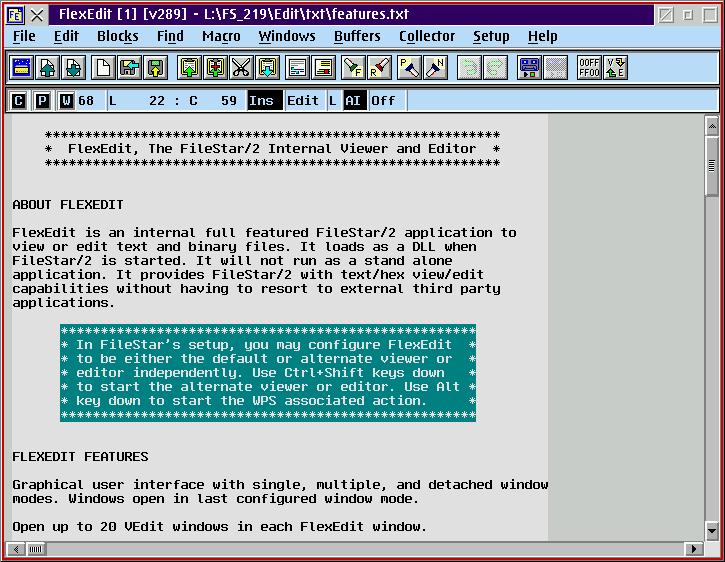Viewport: 725px width, 562px height.
Task: Click the banner line 'FlexEdit, The FileStar/2 Internal Viewer'
Action: tap(272, 149)
